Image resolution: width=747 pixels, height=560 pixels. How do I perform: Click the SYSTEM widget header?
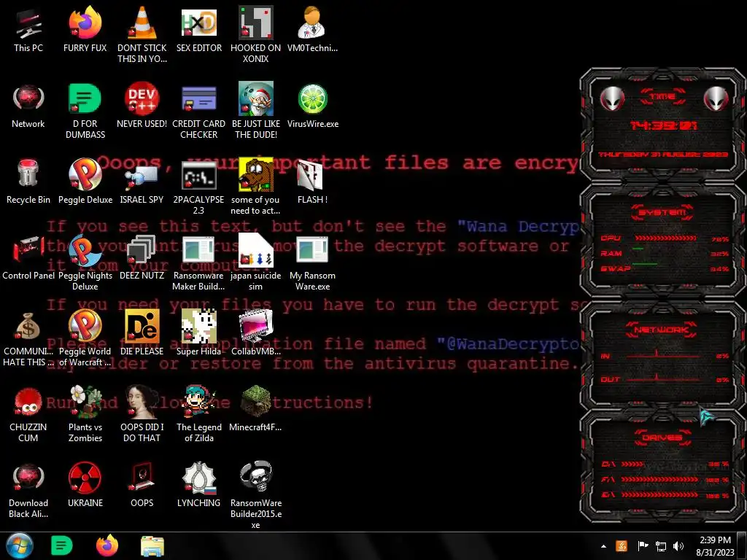click(x=662, y=212)
